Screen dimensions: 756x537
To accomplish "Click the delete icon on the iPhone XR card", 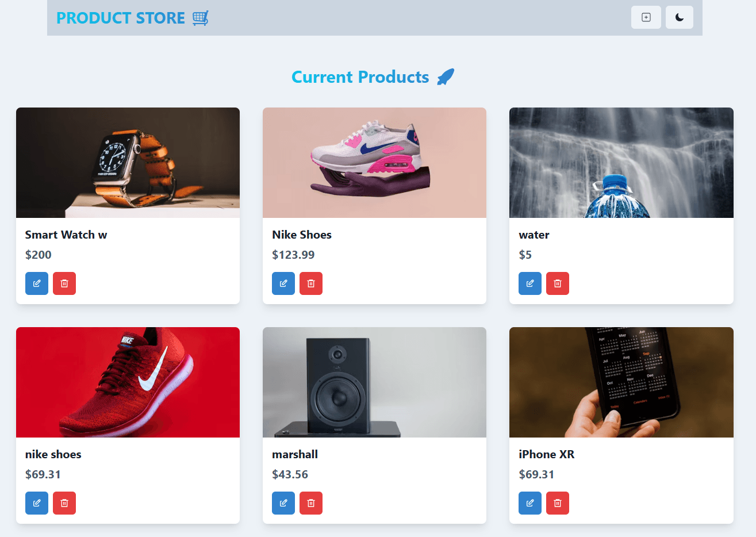I will (x=558, y=503).
